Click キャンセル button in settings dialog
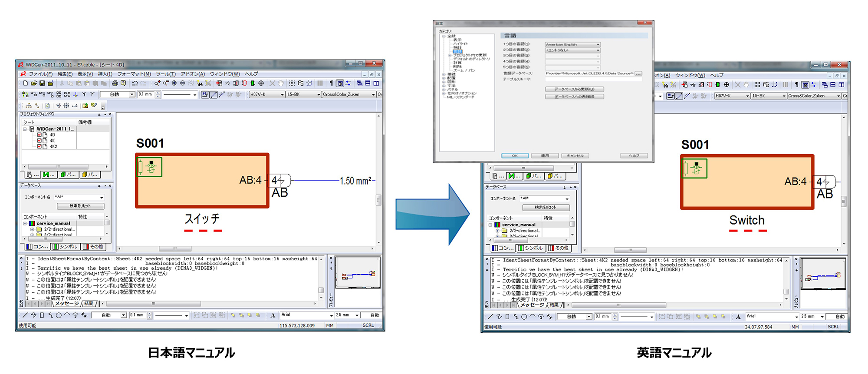Screen dimensions: 868x374 [x=575, y=156]
